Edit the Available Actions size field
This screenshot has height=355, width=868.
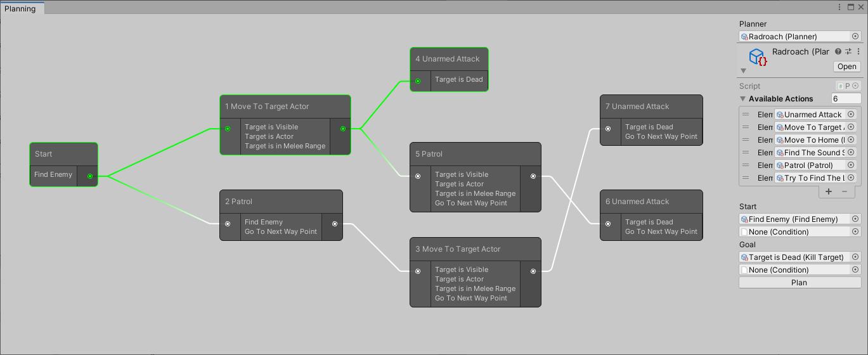846,99
